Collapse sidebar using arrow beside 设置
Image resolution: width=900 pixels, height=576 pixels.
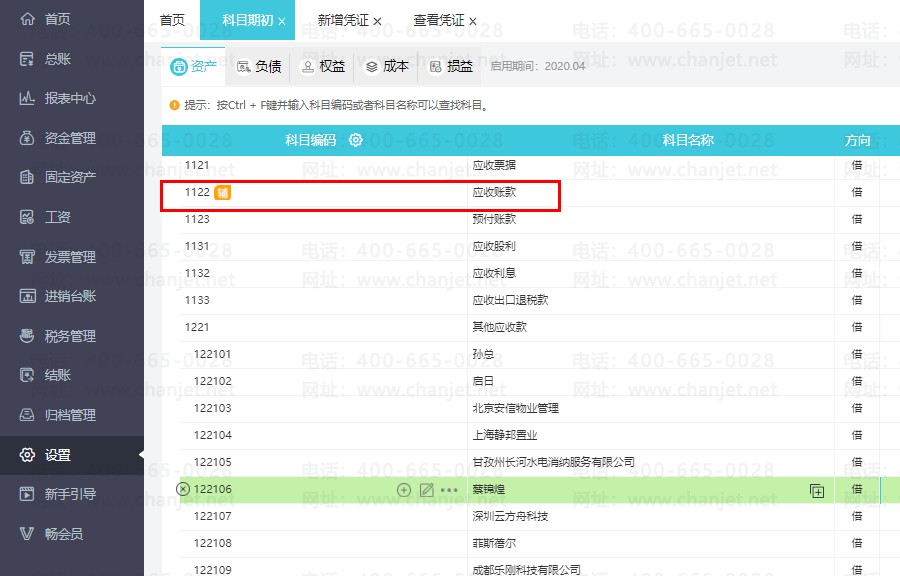(141, 455)
